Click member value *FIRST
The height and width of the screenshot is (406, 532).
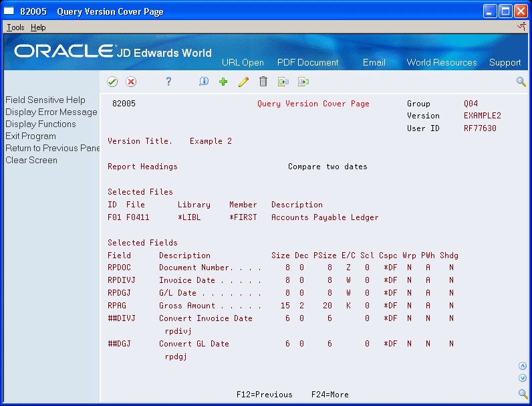pyautogui.click(x=243, y=217)
